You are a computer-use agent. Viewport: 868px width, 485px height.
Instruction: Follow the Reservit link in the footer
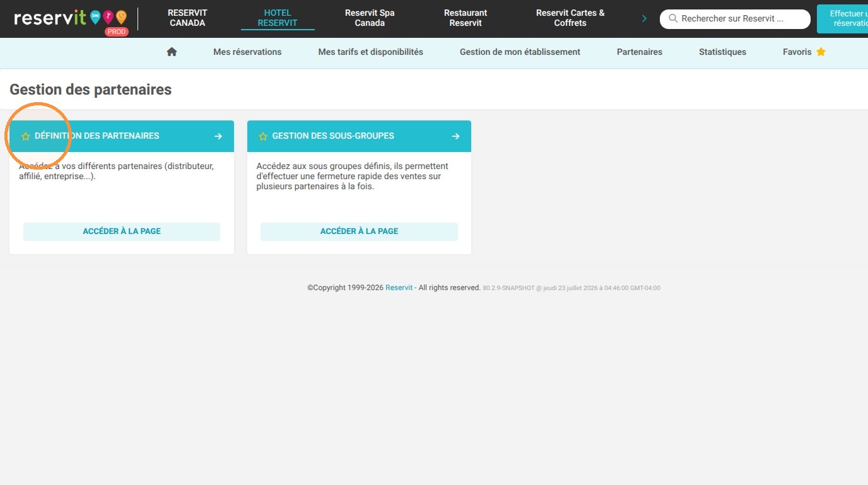pos(399,288)
